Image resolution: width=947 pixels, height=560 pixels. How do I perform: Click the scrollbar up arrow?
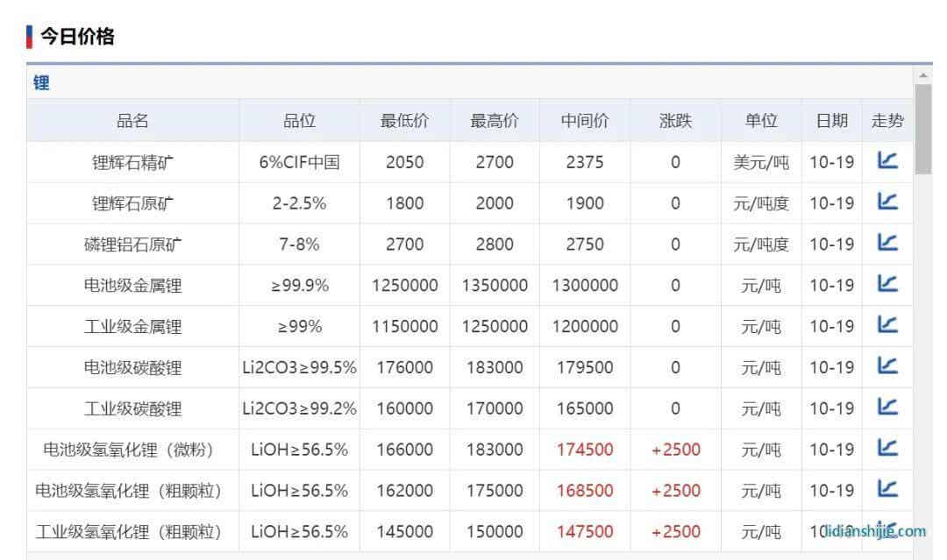[x=922, y=74]
